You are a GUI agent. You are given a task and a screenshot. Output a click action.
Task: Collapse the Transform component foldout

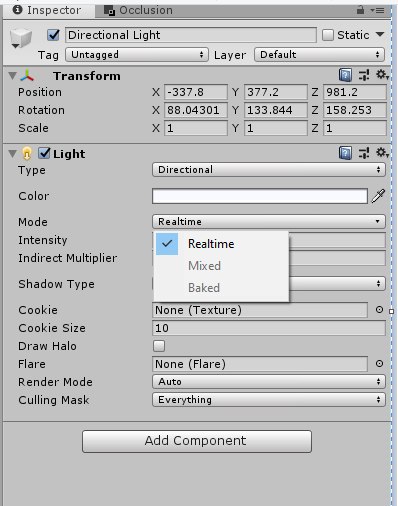coord(12,76)
